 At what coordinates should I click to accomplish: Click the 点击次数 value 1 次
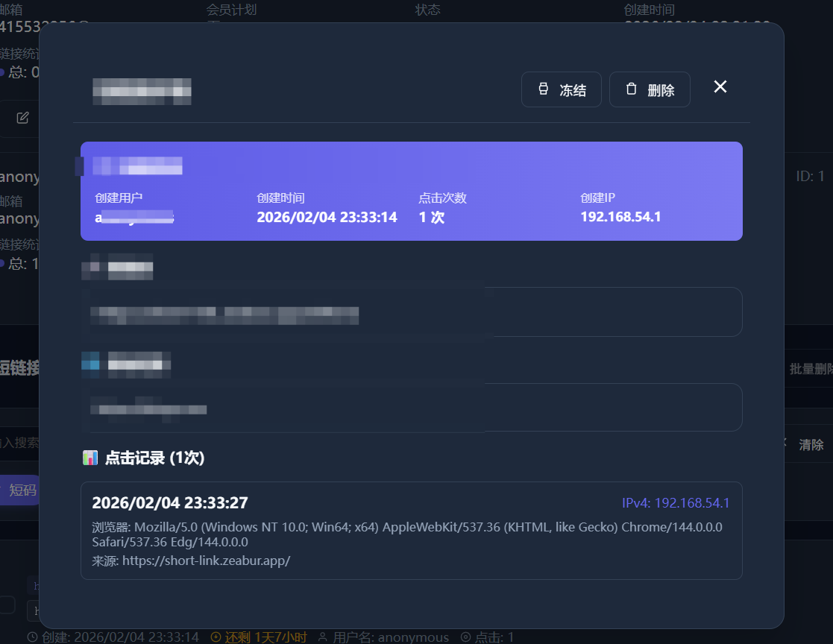431,217
